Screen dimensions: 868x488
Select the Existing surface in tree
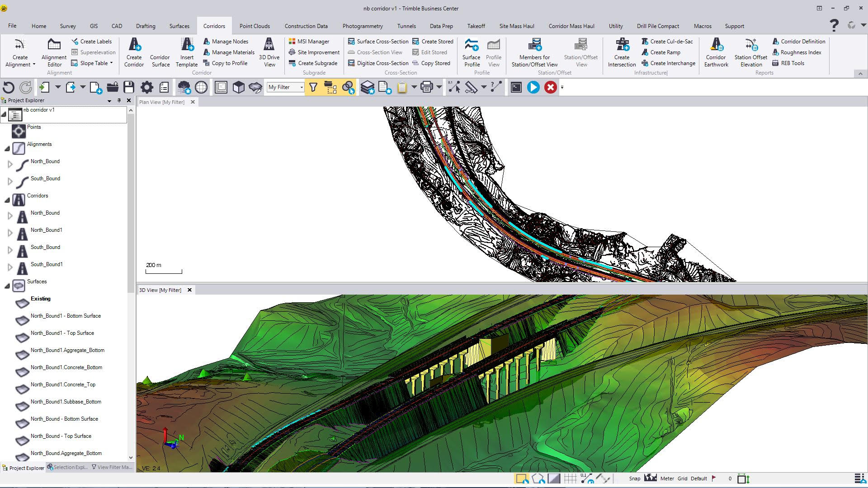pos(41,299)
